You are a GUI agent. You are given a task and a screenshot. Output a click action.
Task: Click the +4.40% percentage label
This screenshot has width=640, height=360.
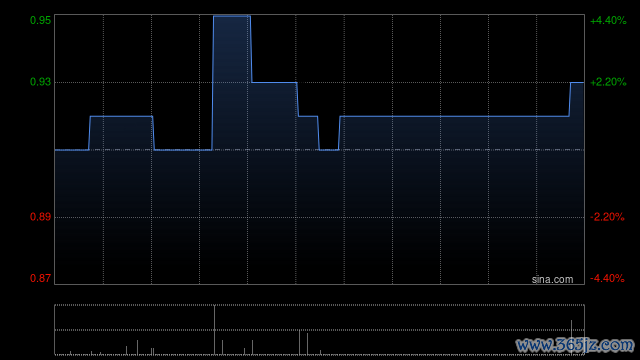coord(608,20)
